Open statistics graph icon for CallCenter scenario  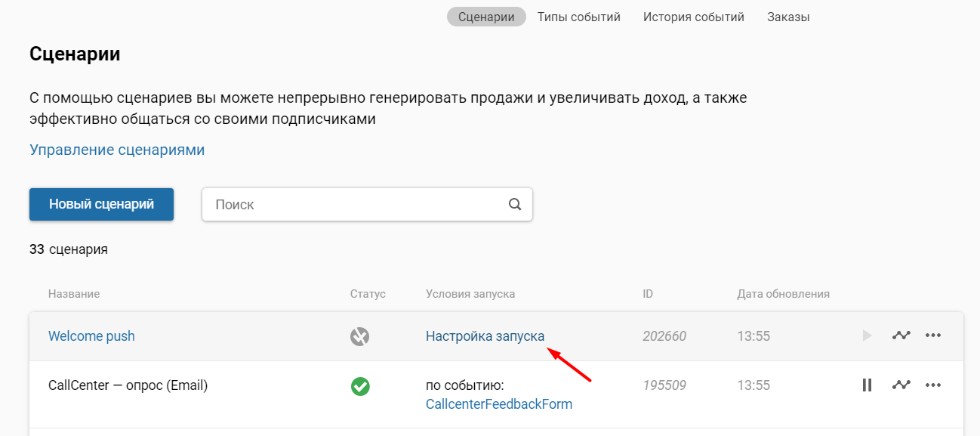[x=901, y=385]
